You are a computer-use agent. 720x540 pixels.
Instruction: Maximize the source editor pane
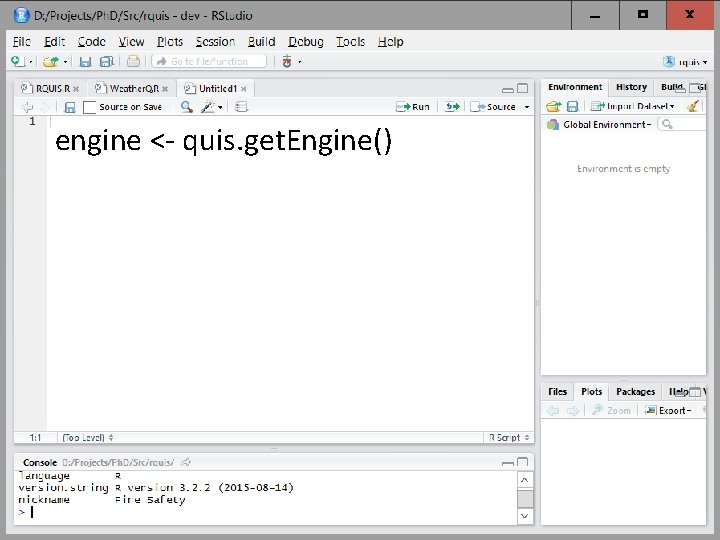(523, 88)
